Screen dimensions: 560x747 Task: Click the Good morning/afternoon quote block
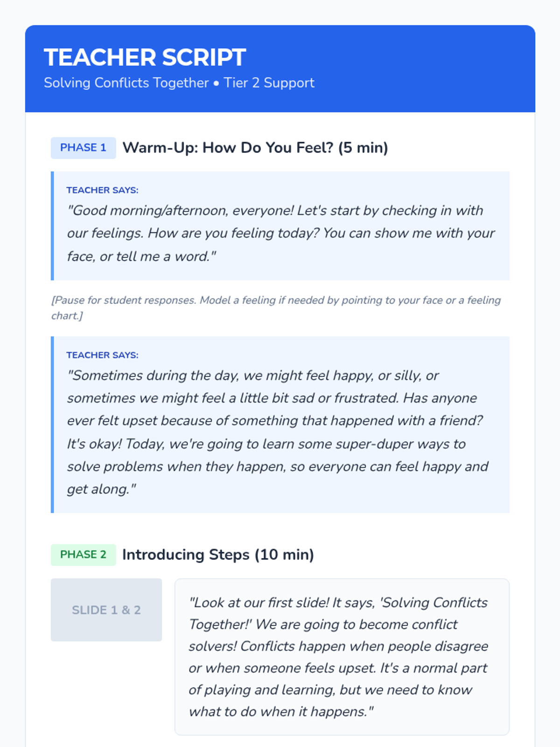pyautogui.click(x=280, y=233)
